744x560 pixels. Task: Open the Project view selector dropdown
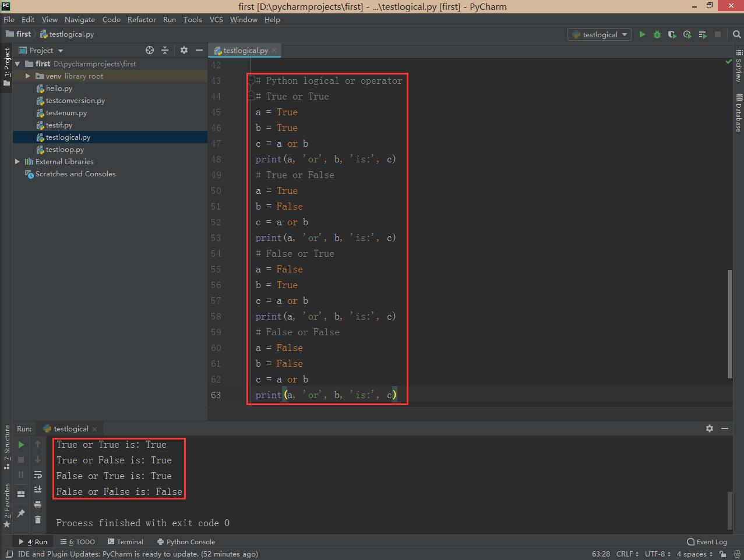point(41,51)
